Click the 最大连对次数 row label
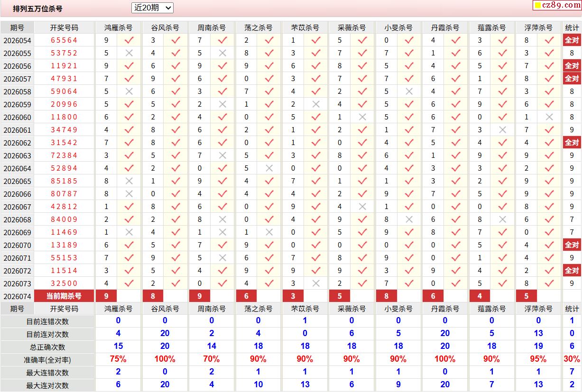The height and width of the screenshot is (392, 582). (47, 385)
